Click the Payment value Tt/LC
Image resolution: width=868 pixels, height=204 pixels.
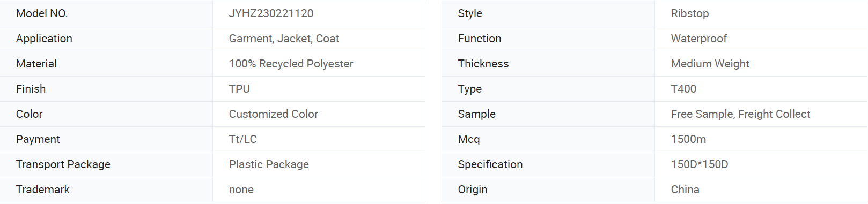click(243, 139)
